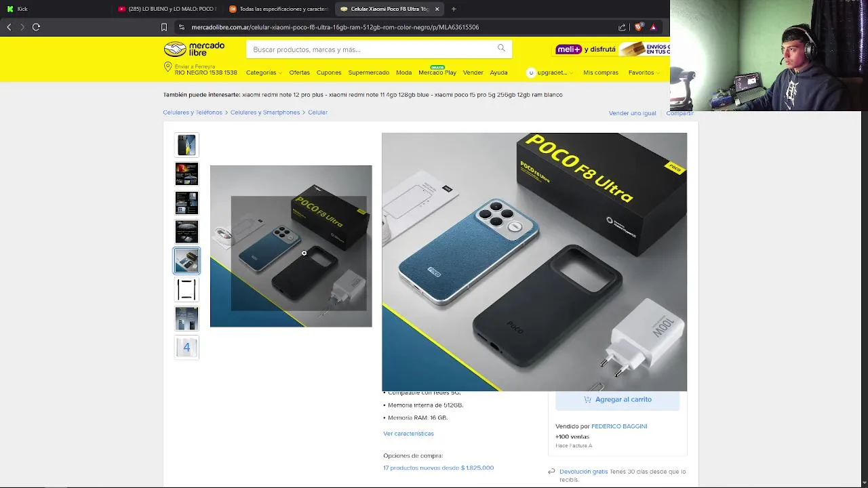Click the search magnifier icon

501,48
